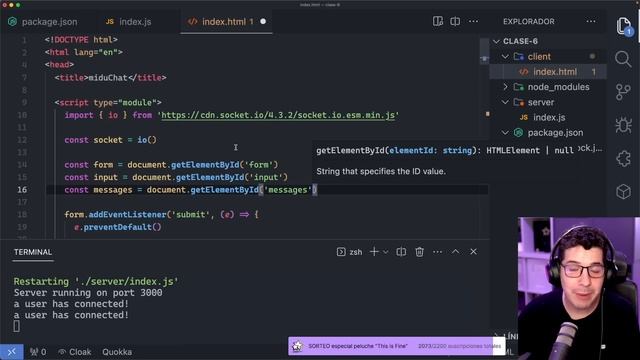Open the preview icon in editor toolbar

tap(438, 21)
